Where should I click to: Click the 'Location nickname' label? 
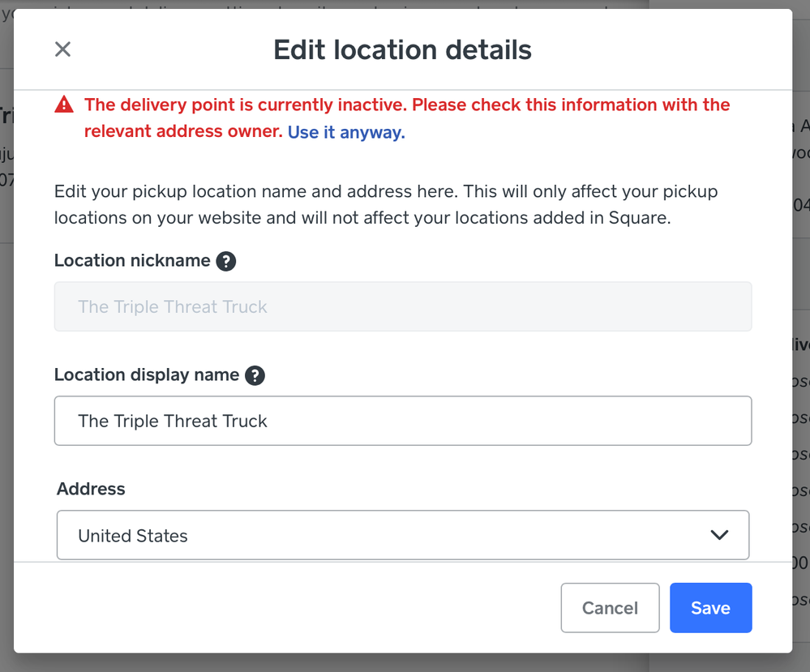pos(132,261)
